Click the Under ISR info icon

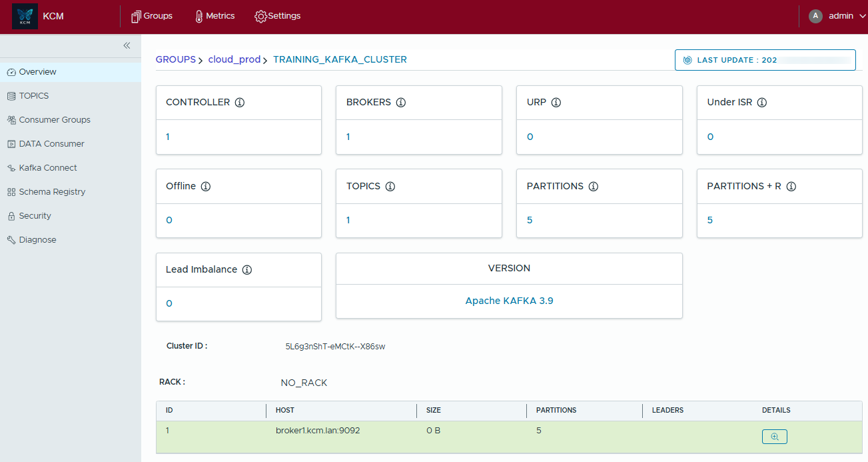coord(762,103)
